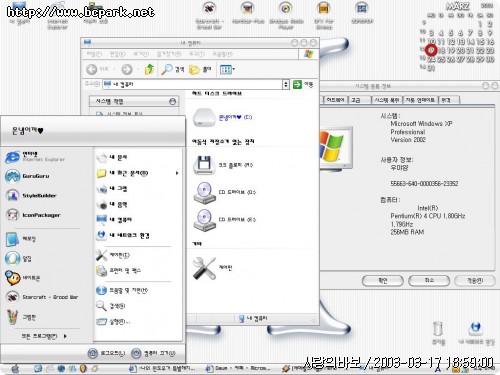This screenshot has width=500, height=375.
Task: Click Back arrow in My Computer toolbar
Action: (92, 69)
